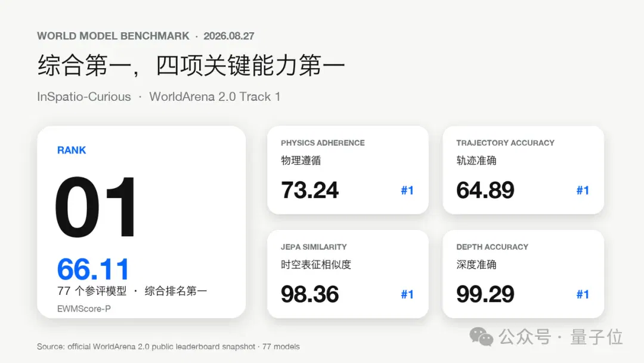Click the score 98.36

(309, 294)
